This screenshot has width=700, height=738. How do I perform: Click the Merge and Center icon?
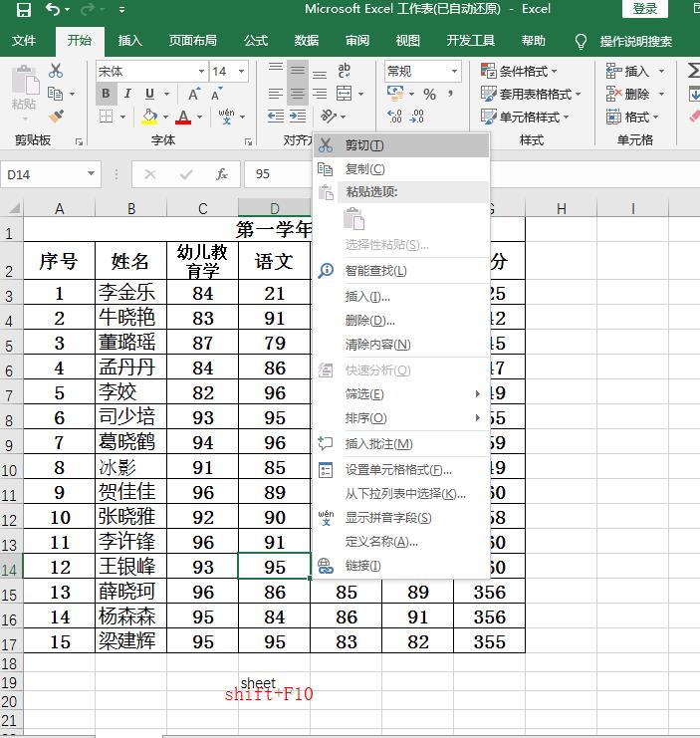point(345,94)
